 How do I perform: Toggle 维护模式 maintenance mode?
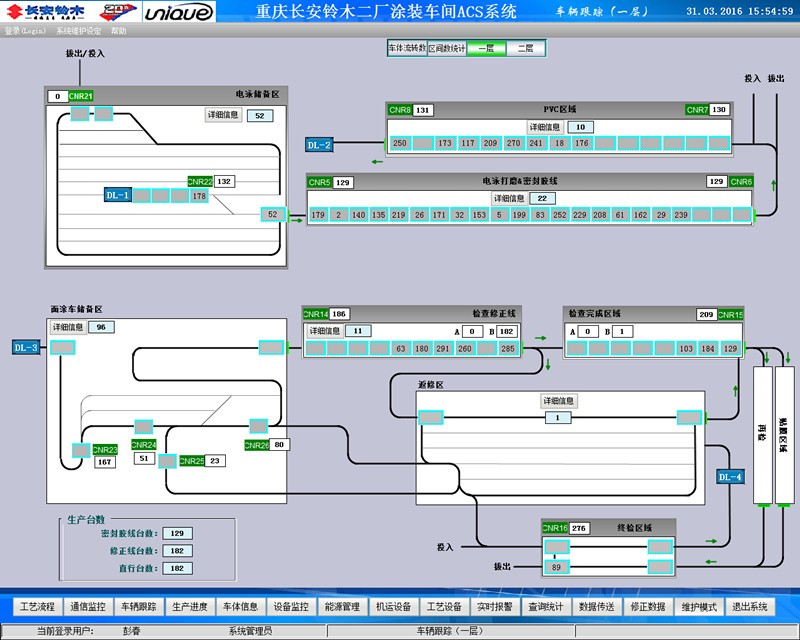point(699,606)
